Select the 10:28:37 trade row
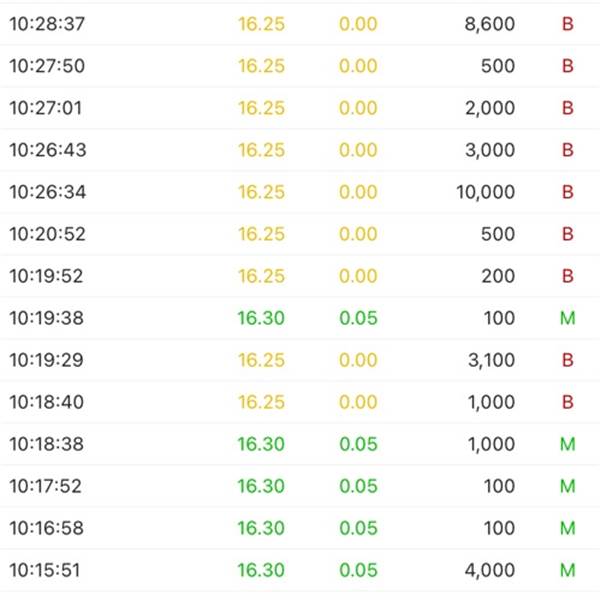This screenshot has height=600, width=600. coord(300,24)
